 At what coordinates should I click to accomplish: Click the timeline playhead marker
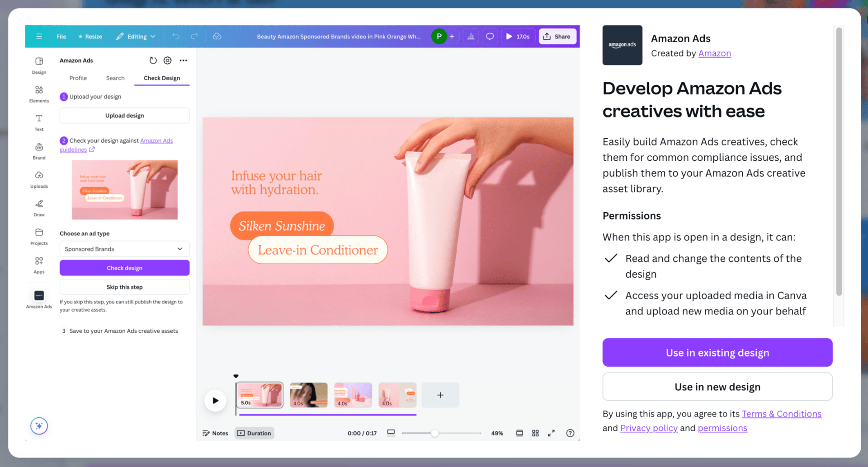236,376
